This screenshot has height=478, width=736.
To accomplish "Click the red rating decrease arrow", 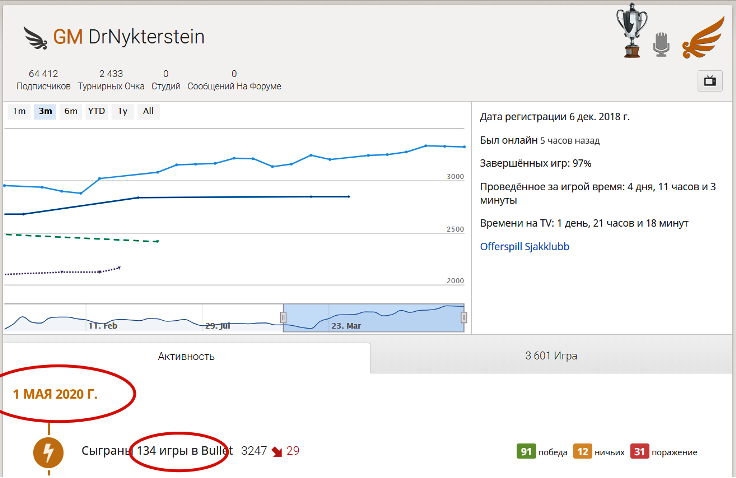I will click(276, 452).
